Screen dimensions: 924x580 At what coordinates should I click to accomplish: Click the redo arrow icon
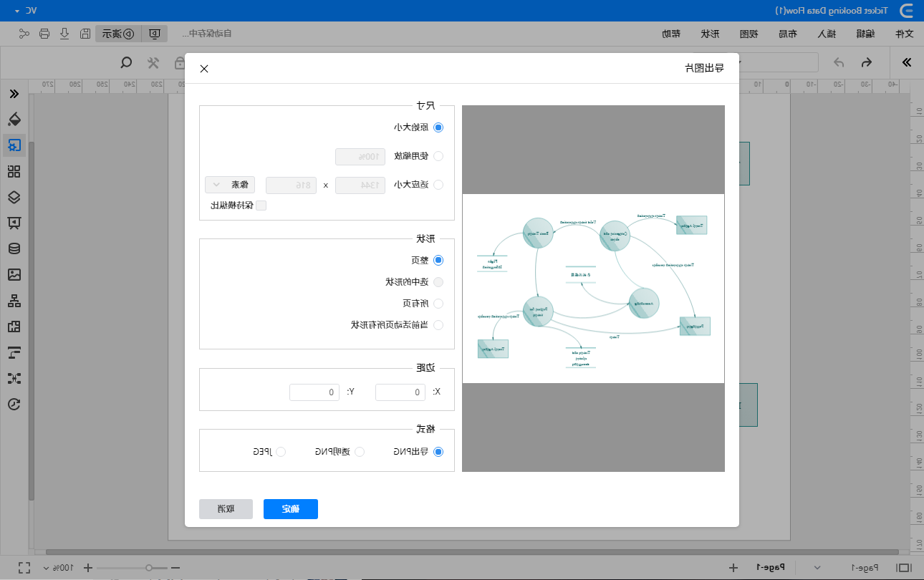(839, 62)
